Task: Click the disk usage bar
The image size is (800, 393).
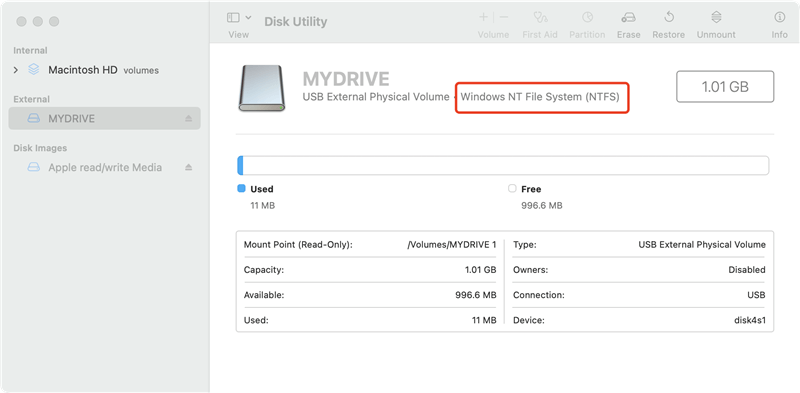Action: [503, 166]
